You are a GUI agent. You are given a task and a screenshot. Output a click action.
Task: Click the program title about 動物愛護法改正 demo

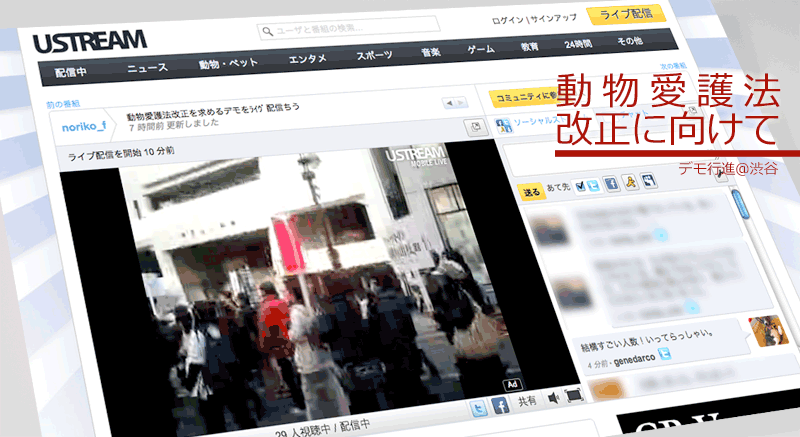(213, 111)
